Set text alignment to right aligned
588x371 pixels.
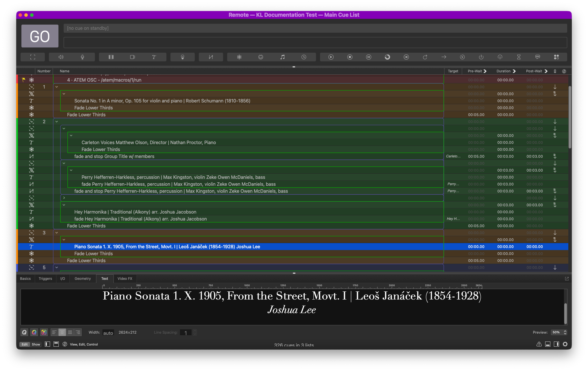coord(78,332)
